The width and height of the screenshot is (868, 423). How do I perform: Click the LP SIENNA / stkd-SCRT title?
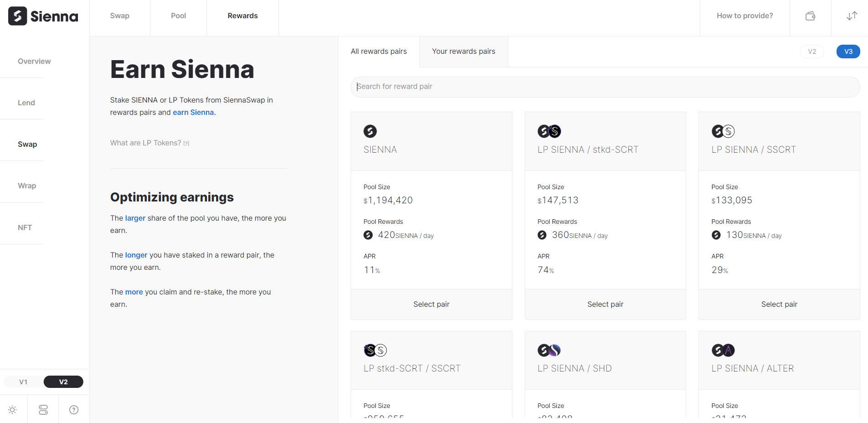coord(588,150)
